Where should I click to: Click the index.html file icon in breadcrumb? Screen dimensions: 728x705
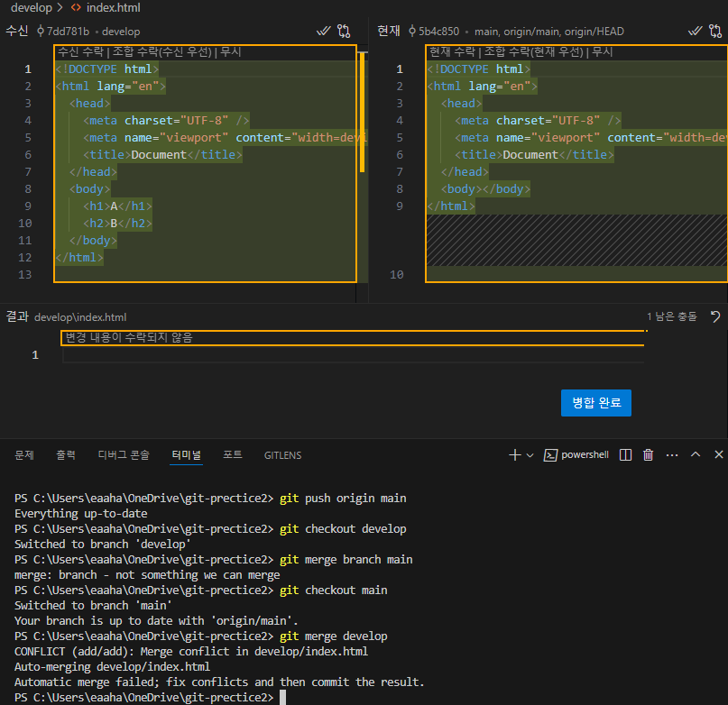(76, 7)
